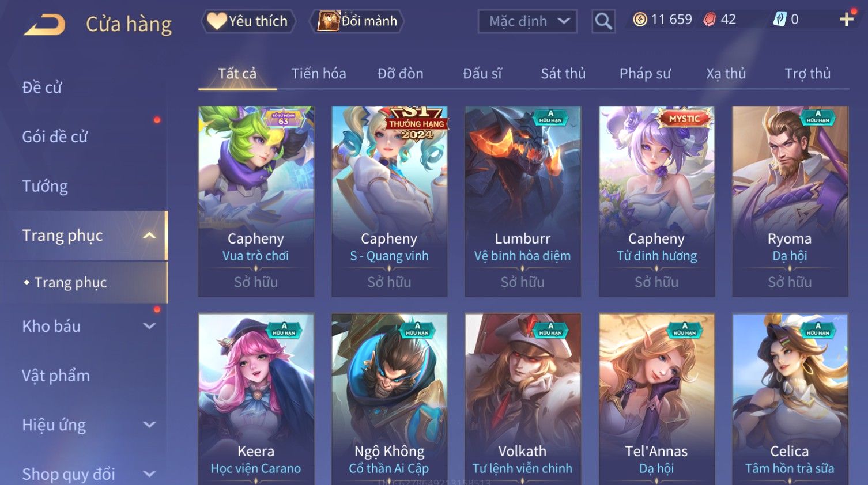Open Gói đề cử in sidebar
This screenshot has height=485, width=868.
coord(55,137)
